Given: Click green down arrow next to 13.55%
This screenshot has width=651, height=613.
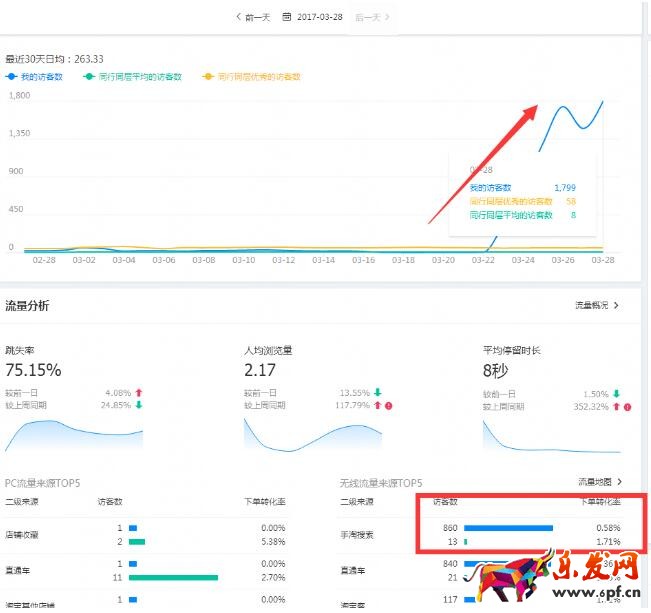Looking at the screenshot, I should tap(377, 393).
